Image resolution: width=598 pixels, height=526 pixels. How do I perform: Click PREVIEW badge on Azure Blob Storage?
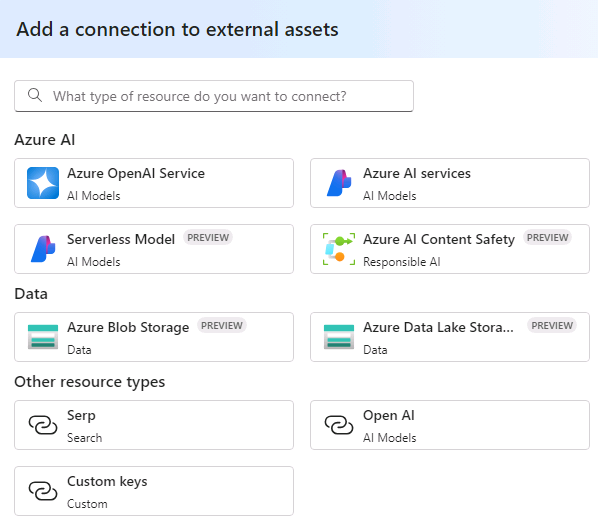click(222, 326)
